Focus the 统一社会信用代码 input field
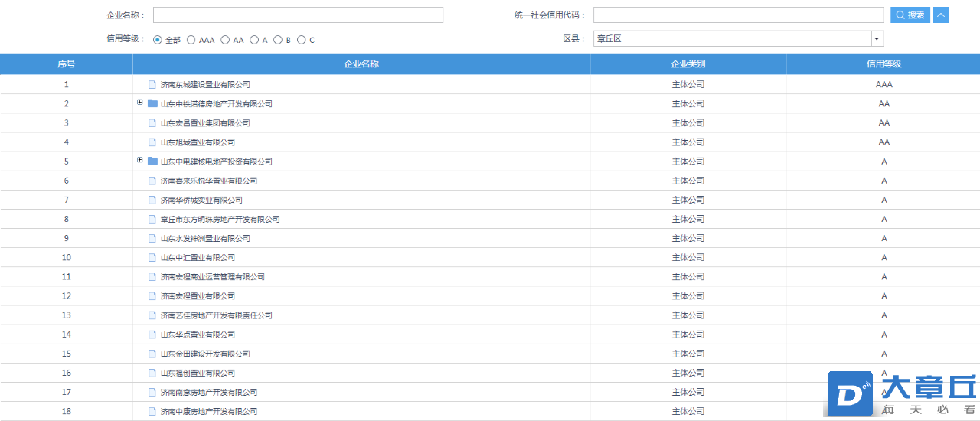Screen dimensions: 980x421 click(x=738, y=15)
